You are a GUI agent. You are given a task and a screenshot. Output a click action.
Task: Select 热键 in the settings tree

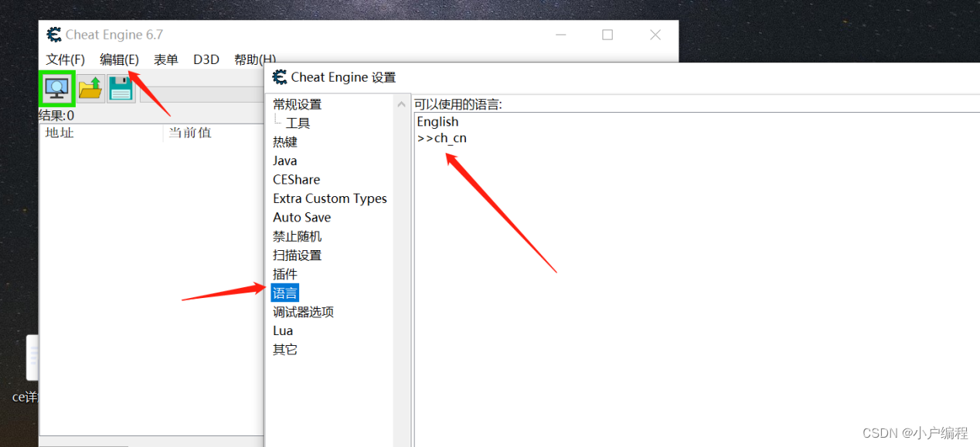pyautogui.click(x=285, y=142)
